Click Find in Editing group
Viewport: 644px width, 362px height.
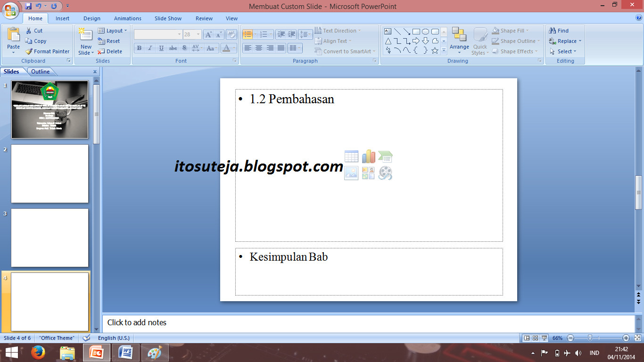click(x=559, y=31)
